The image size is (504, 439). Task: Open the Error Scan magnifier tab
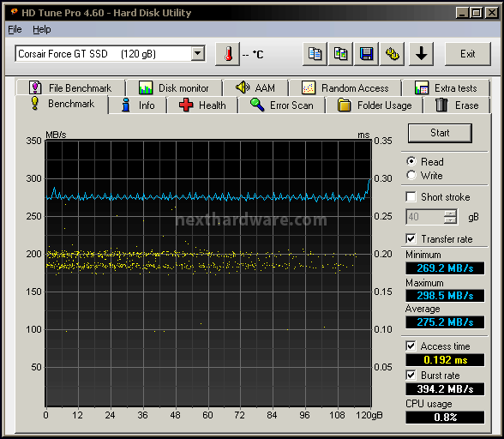pos(281,105)
